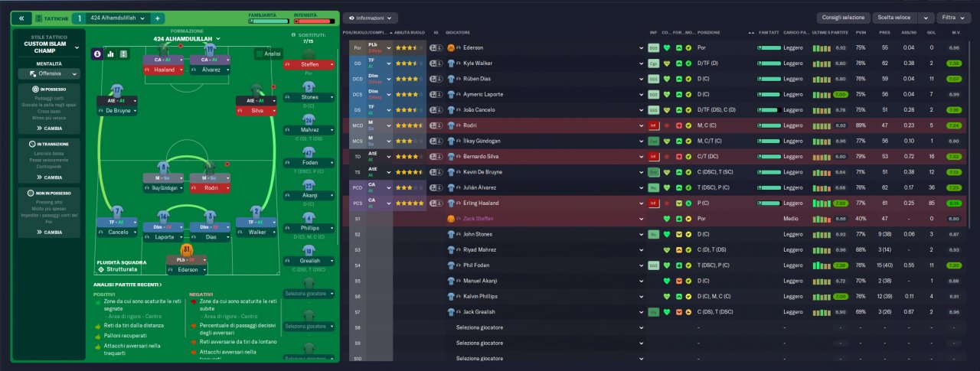This screenshot has width=980, height=371.
Task: Expand the Offensiva mentality dropdown
Action: coord(49,74)
